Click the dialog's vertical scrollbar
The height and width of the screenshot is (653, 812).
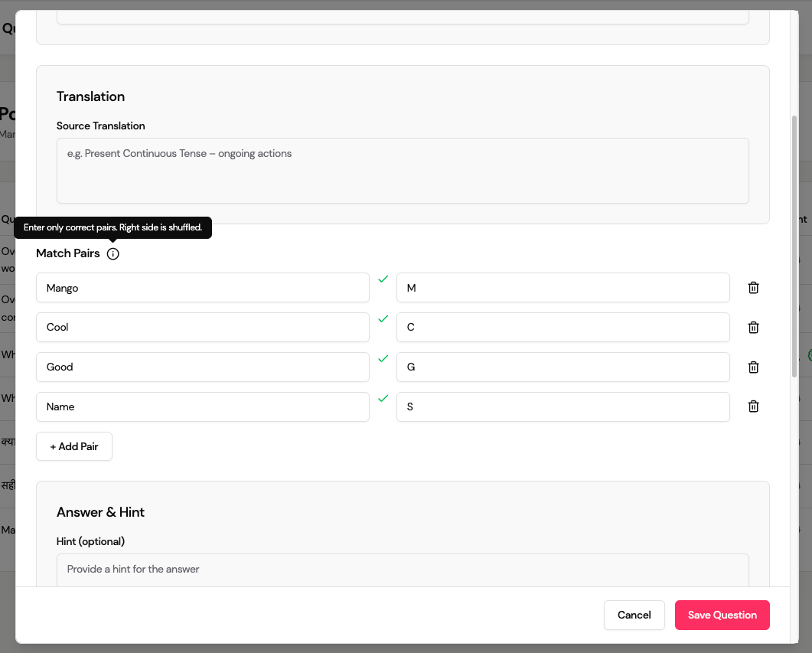(x=794, y=245)
